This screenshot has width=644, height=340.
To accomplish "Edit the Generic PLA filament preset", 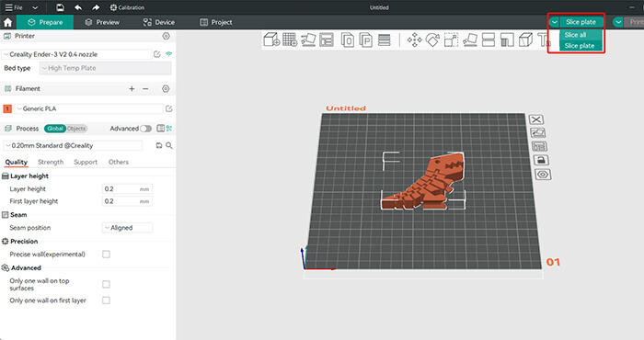I will pos(168,108).
